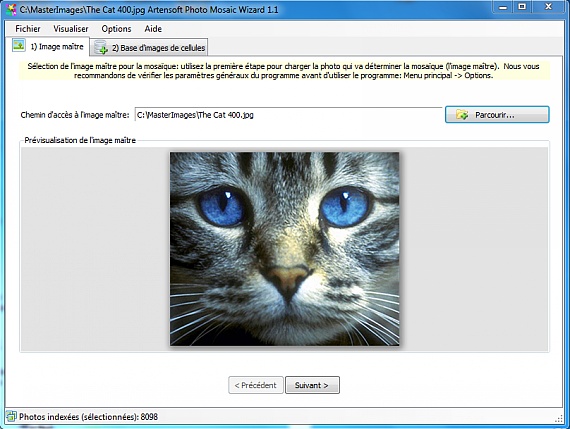Click the < Précédent button
The height and width of the screenshot is (429, 570).
(x=256, y=385)
